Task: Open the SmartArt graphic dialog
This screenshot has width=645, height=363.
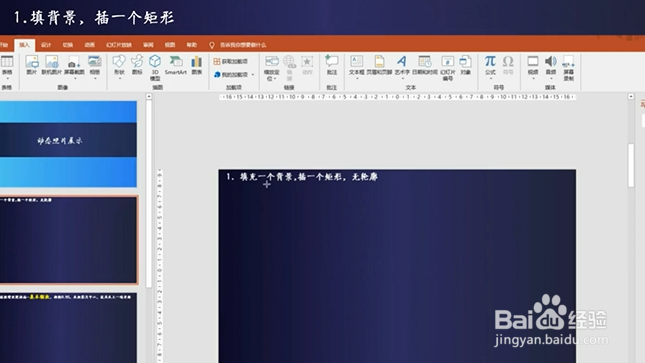Action: [176, 65]
